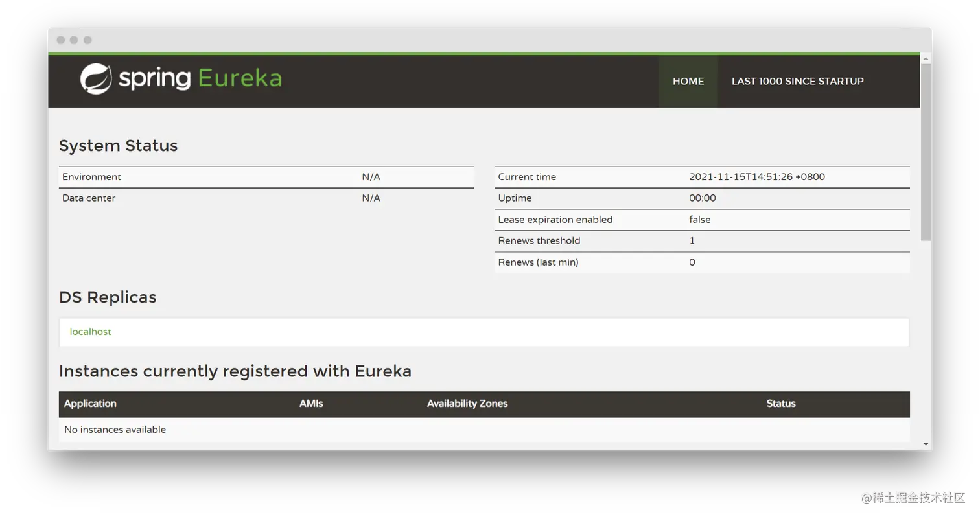980x519 pixels.
Task: Click the Environment N/A value
Action: 371,177
